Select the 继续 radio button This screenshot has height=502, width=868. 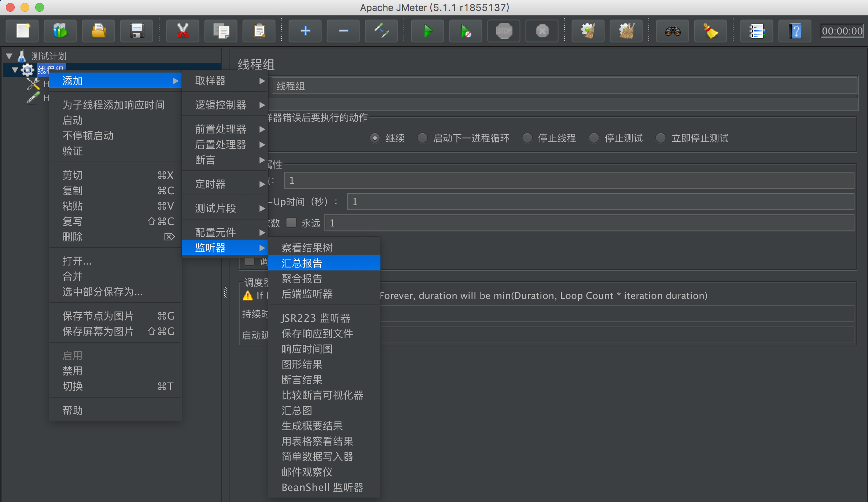point(375,138)
